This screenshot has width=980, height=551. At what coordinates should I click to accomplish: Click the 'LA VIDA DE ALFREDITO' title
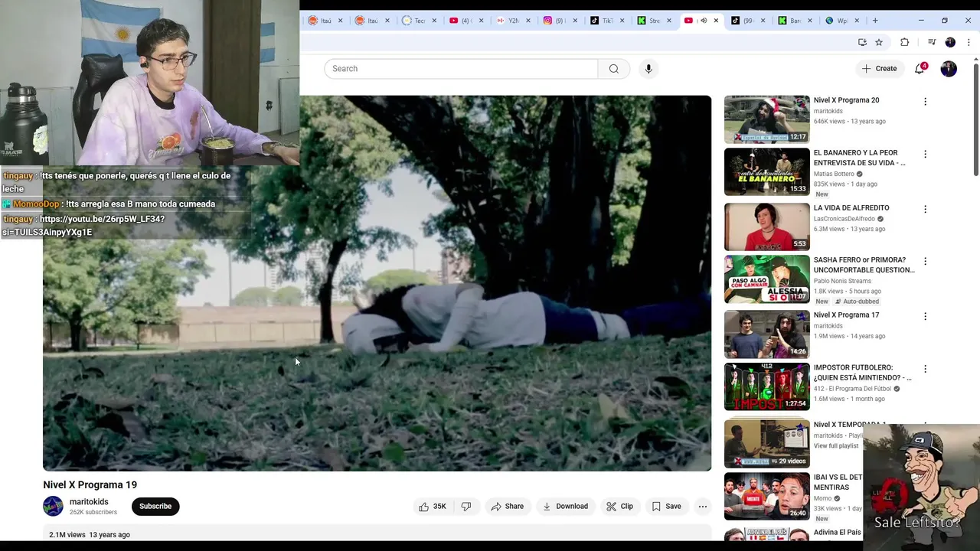[x=851, y=208]
